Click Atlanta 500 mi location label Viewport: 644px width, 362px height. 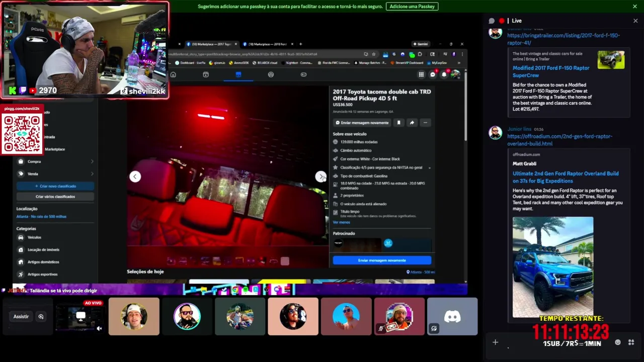pos(421,272)
